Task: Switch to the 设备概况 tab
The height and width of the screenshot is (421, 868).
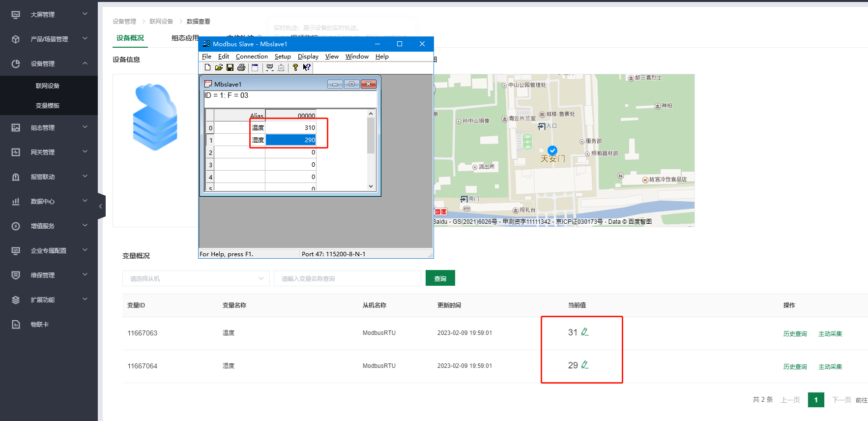Action: [130, 38]
